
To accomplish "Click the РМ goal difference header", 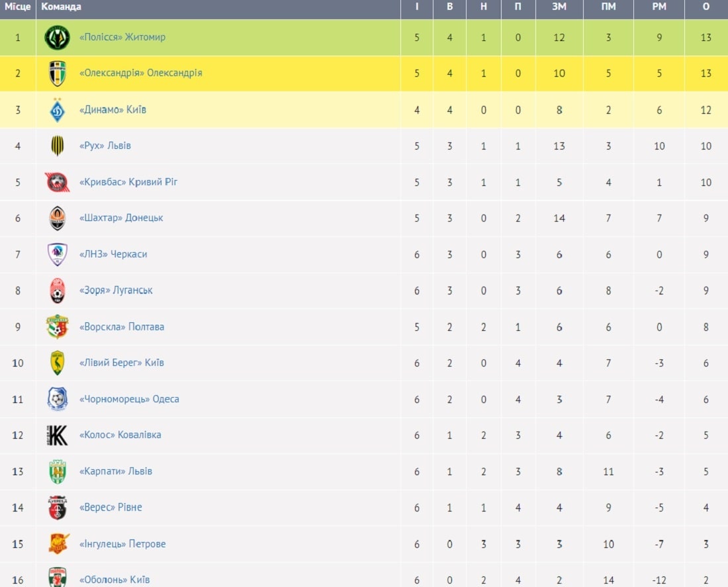I will click(659, 7).
